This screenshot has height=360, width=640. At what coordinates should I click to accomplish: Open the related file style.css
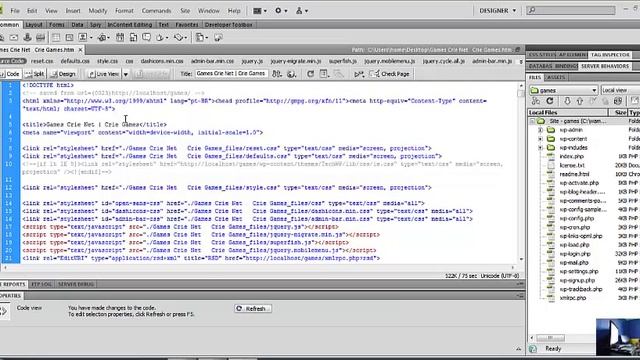click(107, 61)
